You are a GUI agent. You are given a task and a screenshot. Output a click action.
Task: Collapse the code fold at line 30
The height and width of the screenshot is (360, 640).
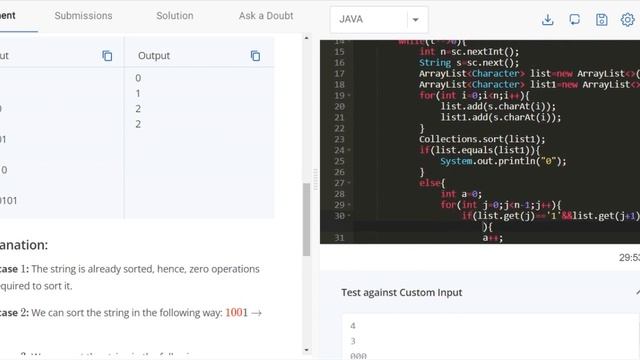point(349,216)
